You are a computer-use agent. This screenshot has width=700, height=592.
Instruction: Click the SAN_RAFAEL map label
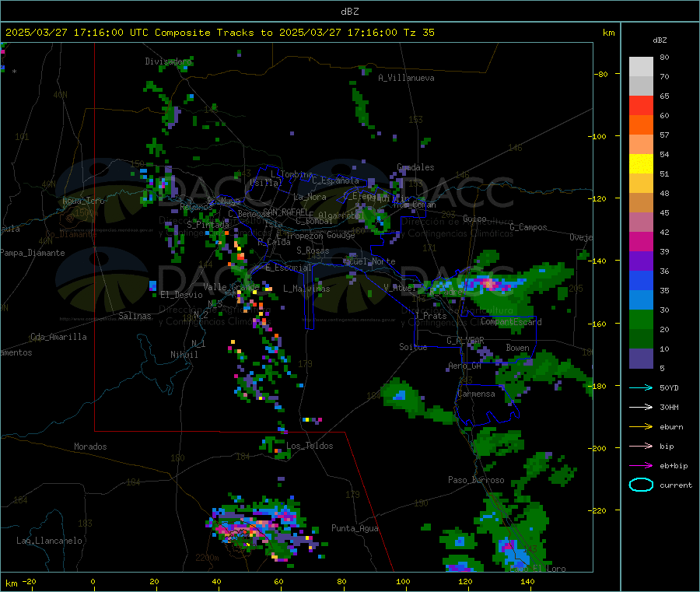click(x=285, y=212)
